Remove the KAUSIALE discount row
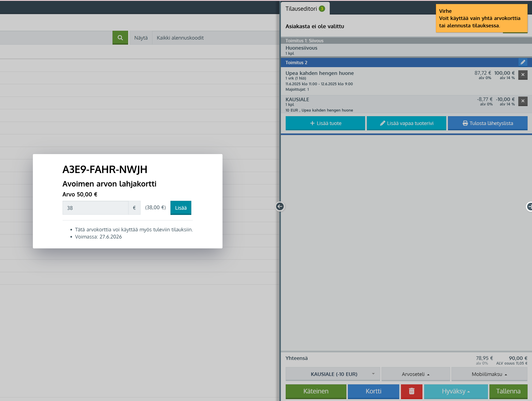Image resolution: width=532 pixels, height=401 pixels. coord(523,101)
